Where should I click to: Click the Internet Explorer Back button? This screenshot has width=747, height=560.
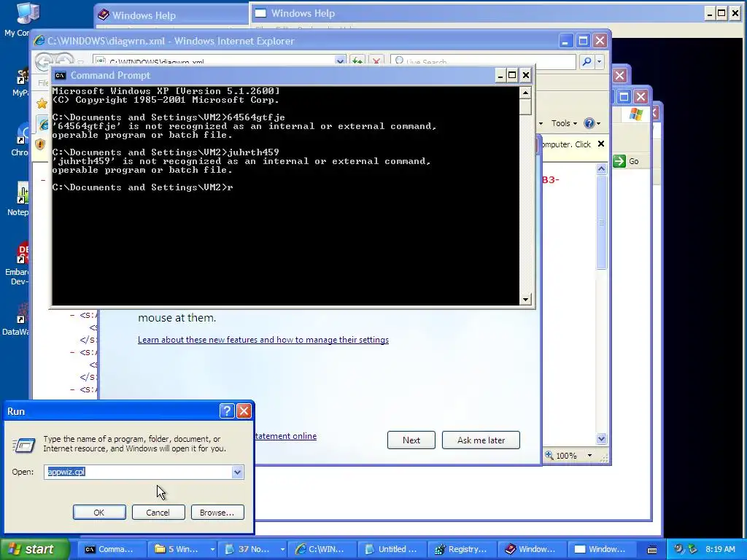tap(44, 61)
